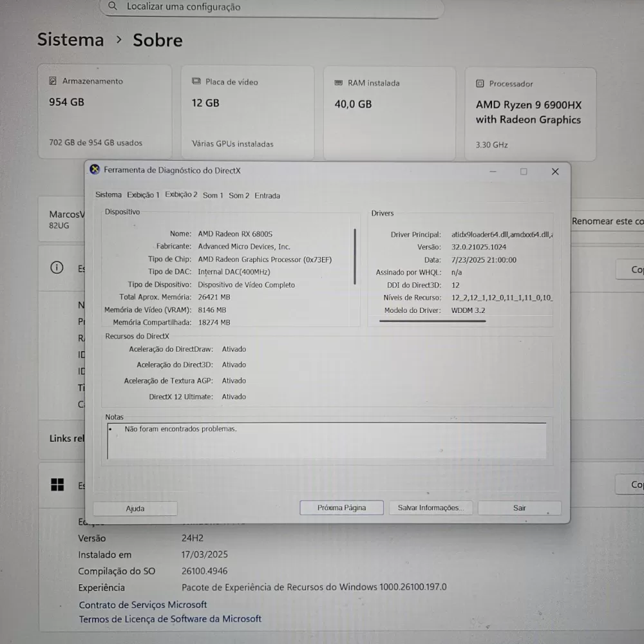Switch to the Sistema tab
Screen dimensions: 644x644
click(x=108, y=194)
